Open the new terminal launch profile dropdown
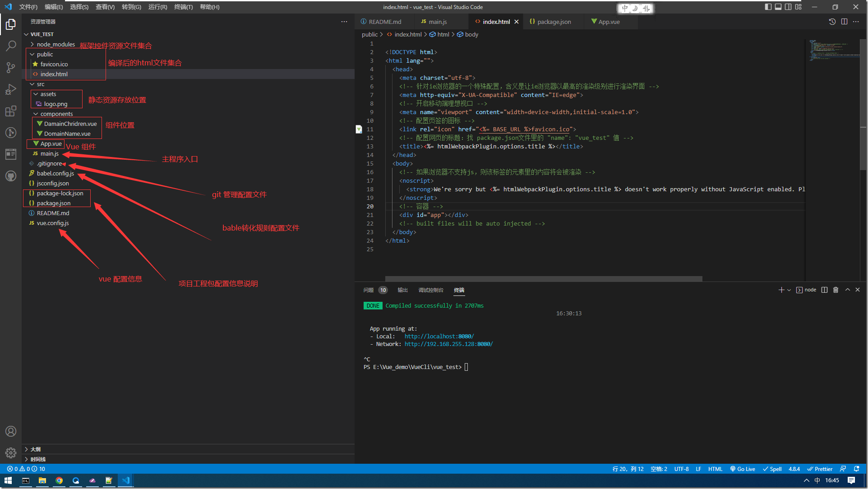Image resolution: width=868 pixels, height=489 pixels. coord(789,290)
